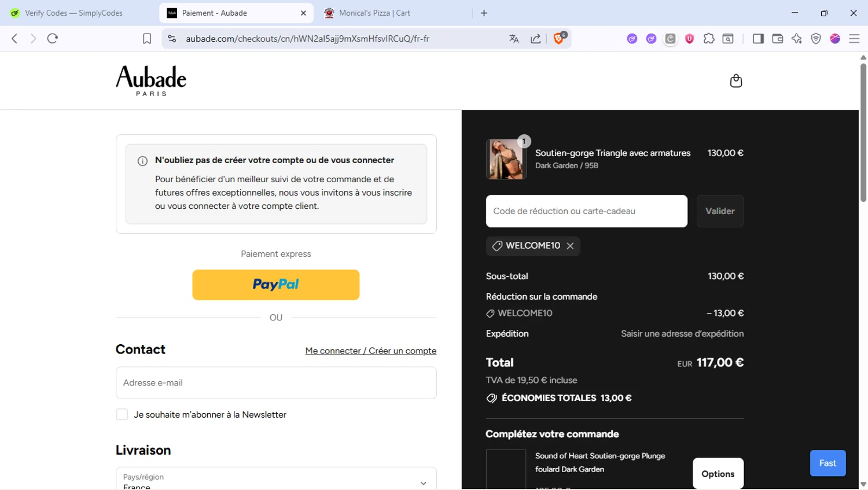Click the first purple extension icon

coord(632,39)
